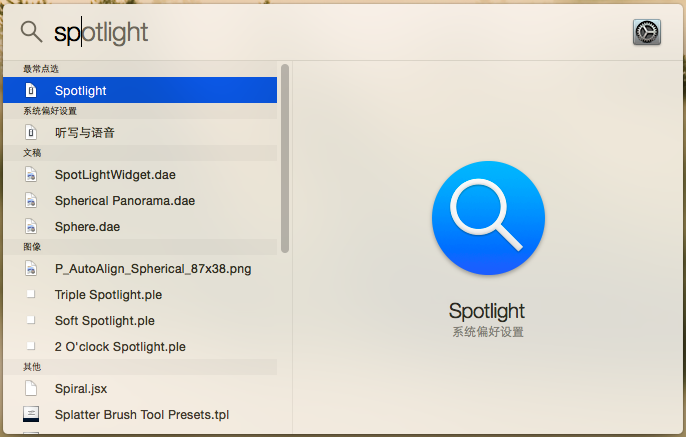Screen dimensions: 686x437
Task: Click the 系统偏好设置 label under preview title
Action: 488,332
